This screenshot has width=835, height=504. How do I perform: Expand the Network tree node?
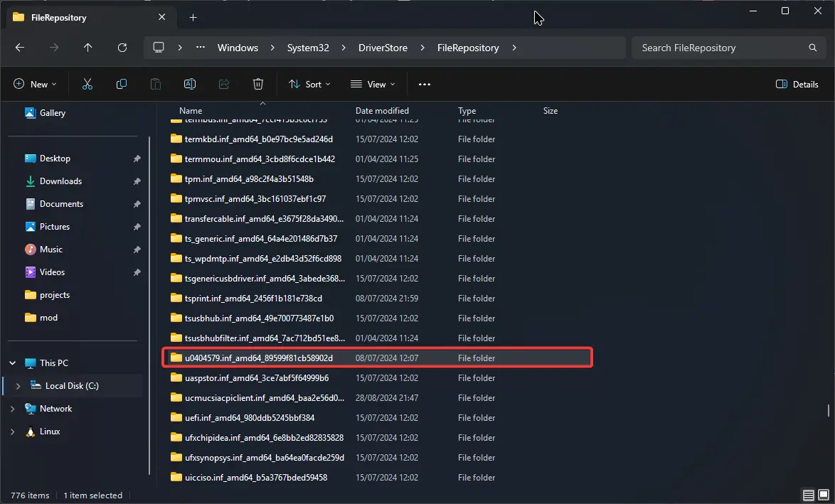(x=13, y=409)
